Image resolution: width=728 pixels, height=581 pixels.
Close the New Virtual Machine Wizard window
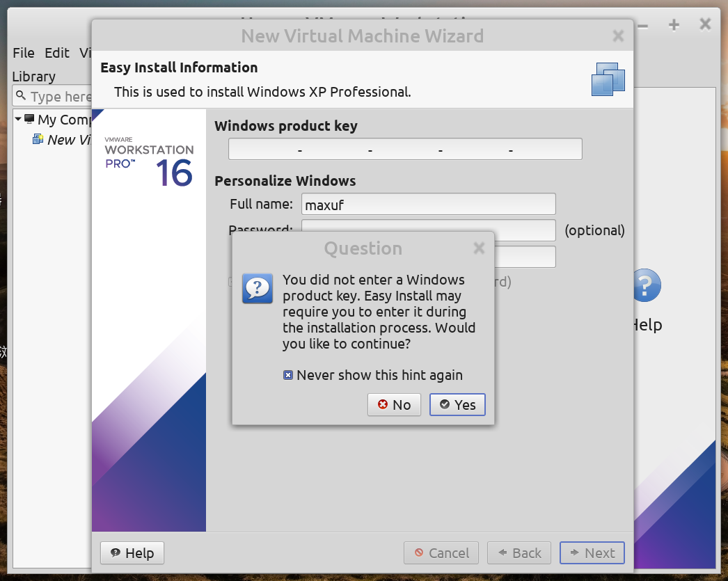click(618, 35)
